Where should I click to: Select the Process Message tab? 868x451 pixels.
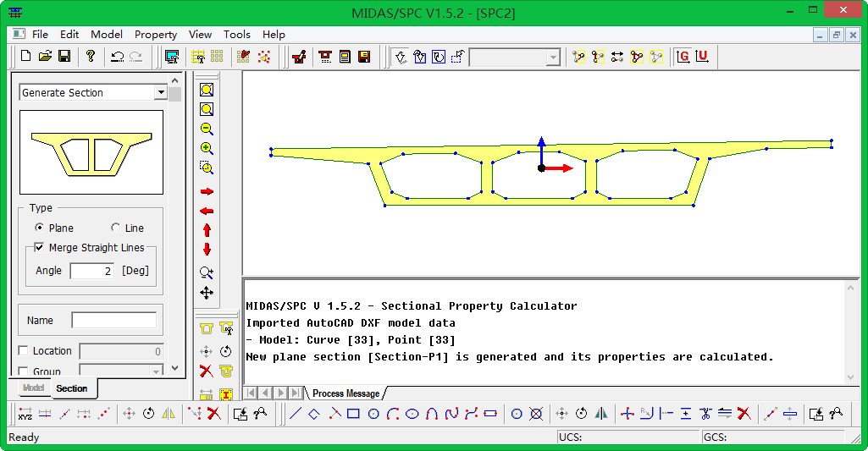[346, 393]
